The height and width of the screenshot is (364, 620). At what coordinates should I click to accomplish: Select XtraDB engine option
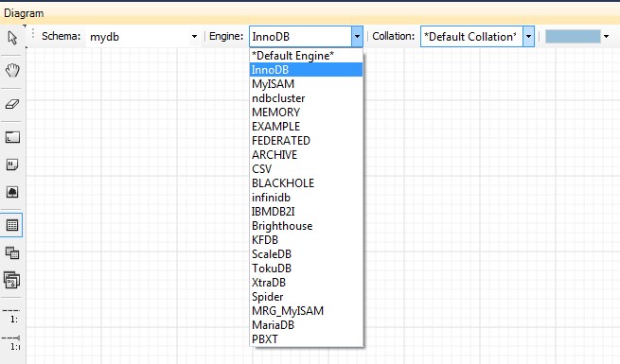pyautogui.click(x=307, y=283)
